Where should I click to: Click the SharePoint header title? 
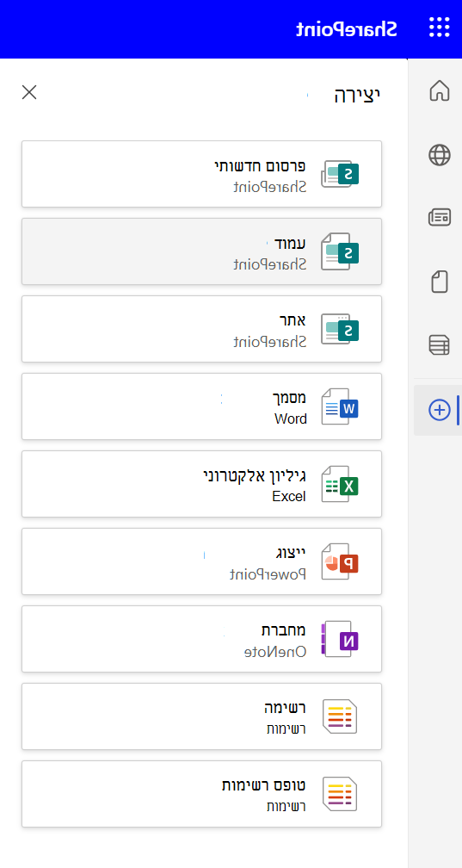coord(346,28)
